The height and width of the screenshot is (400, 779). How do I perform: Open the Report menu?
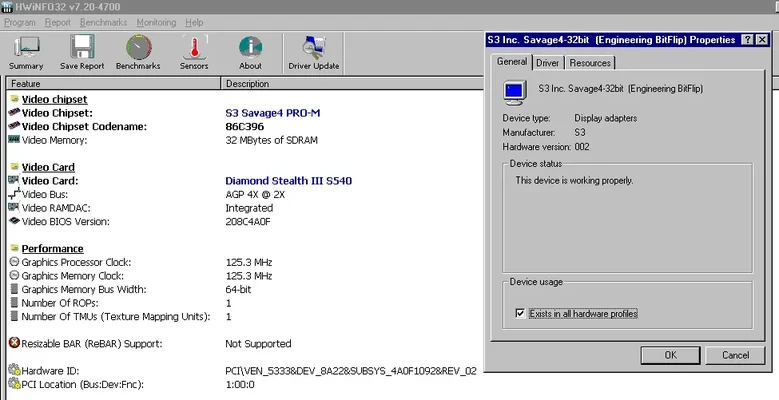coord(58,22)
